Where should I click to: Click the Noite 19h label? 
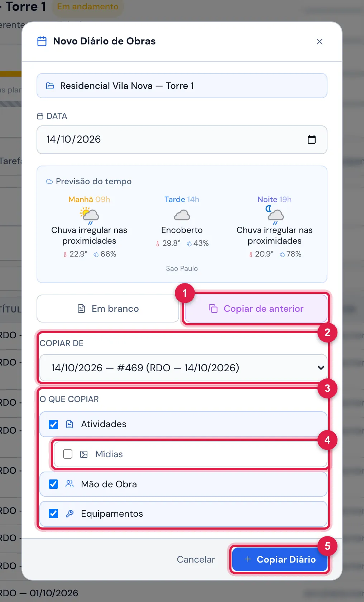point(274,200)
